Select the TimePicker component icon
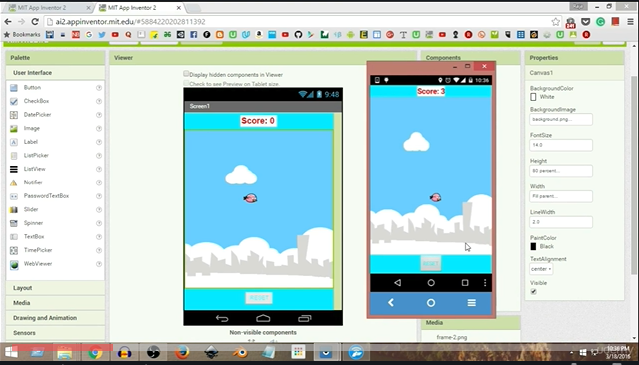The height and width of the screenshot is (365, 639). pyautogui.click(x=14, y=250)
